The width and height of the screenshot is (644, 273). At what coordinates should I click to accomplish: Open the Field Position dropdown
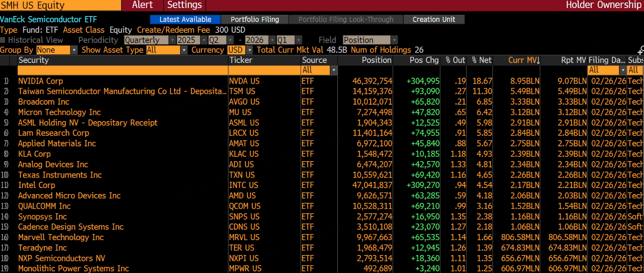(x=394, y=40)
